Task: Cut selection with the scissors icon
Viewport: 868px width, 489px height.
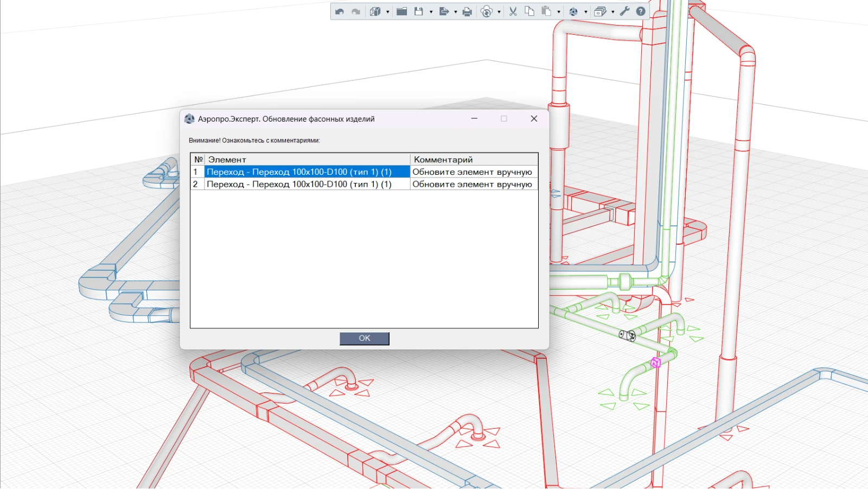Action: click(513, 11)
